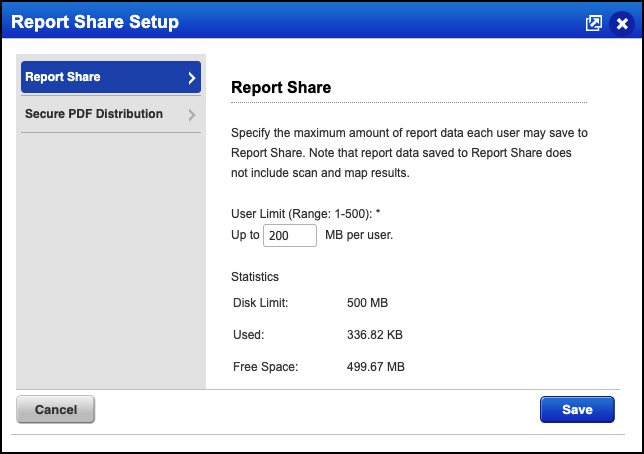The image size is (644, 454).
Task: Close the Report Share Setup dialog
Action: pos(622,22)
